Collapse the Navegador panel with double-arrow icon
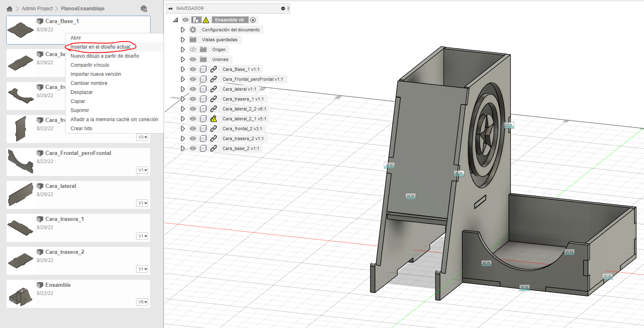This screenshot has height=328, width=644. [170, 9]
